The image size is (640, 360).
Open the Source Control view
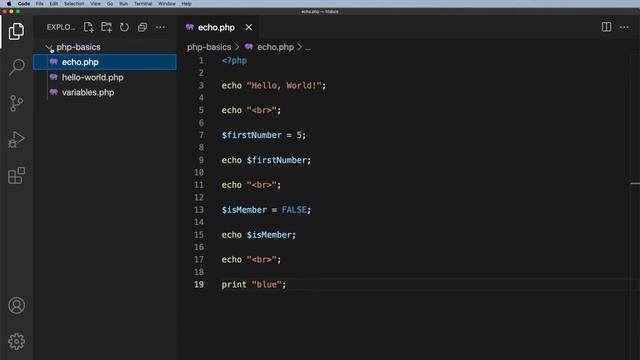(x=16, y=103)
